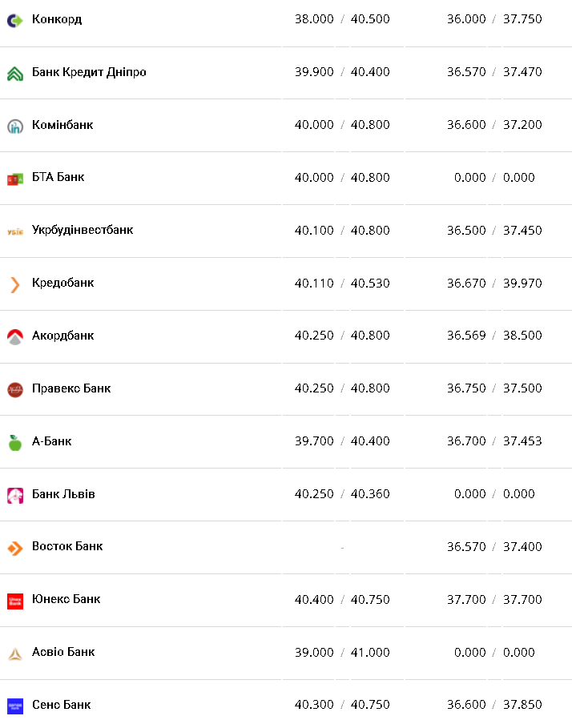Click the Укрбудінвестбанк logo icon

pyautogui.click(x=14, y=231)
